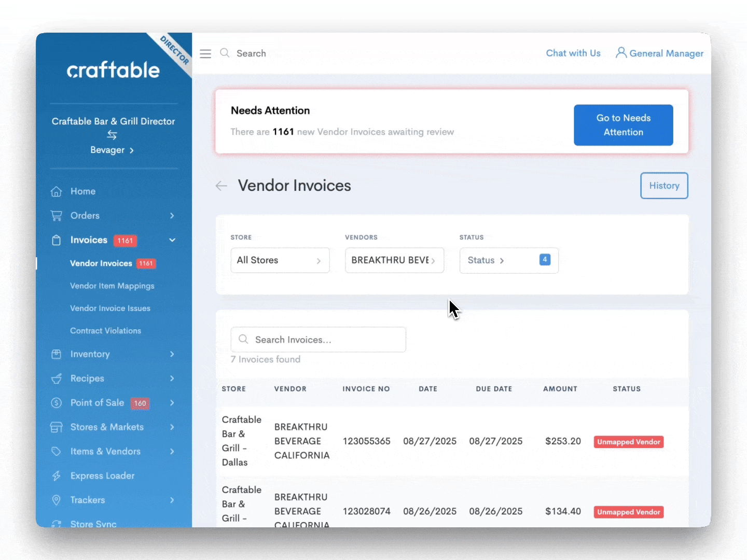Click the Trackers location pin icon

(56, 500)
